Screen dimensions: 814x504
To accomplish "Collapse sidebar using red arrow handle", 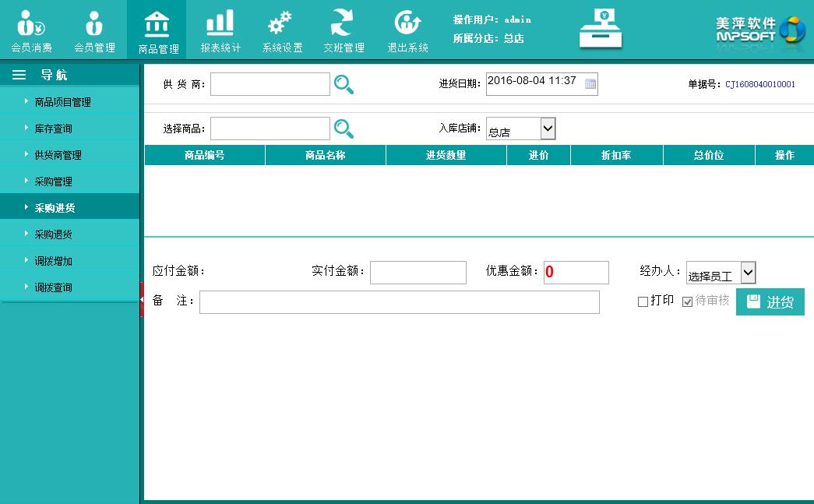I will point(142,301).
